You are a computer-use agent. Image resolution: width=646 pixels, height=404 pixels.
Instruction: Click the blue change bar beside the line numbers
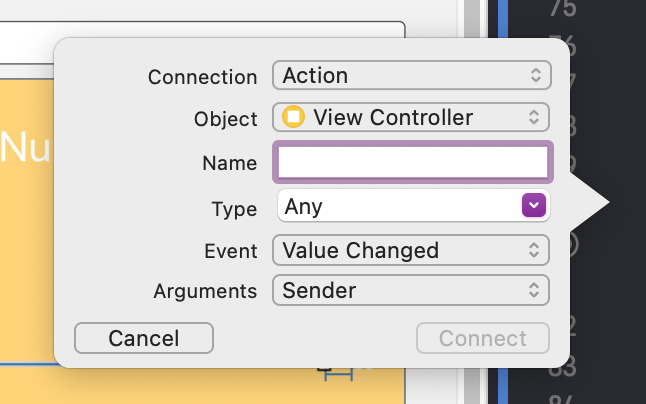click(503, 200)
